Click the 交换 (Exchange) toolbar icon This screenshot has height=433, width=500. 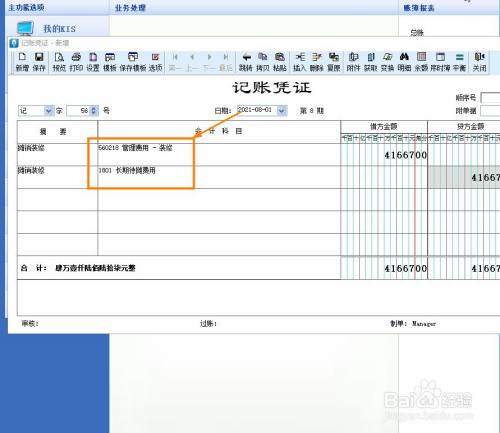click(387, 62)
